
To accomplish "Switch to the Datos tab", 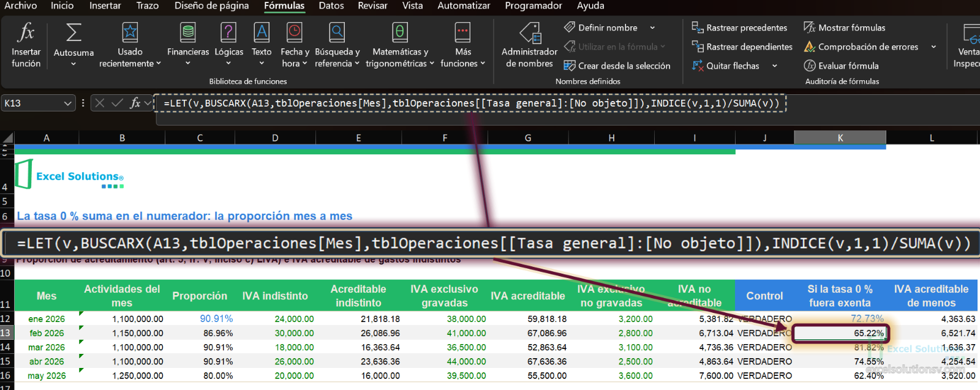I will 331,6.
